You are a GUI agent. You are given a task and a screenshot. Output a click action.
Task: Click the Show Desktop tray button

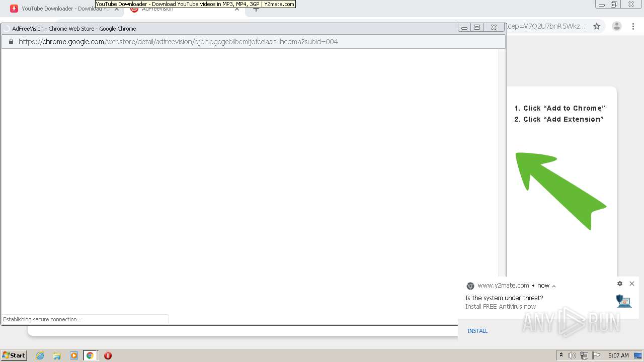click(638, 355)
